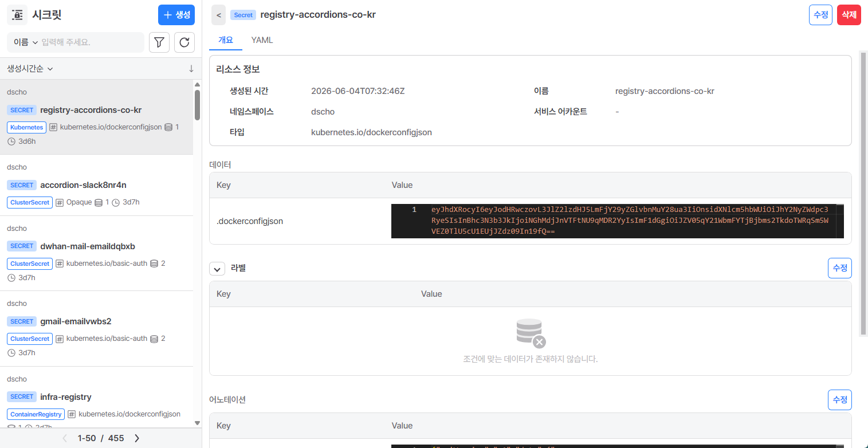Click the 생성 create button
Image resolution: width=868 pixels, height=448 pixels.
pyautogui.click(x=176, y=15)
